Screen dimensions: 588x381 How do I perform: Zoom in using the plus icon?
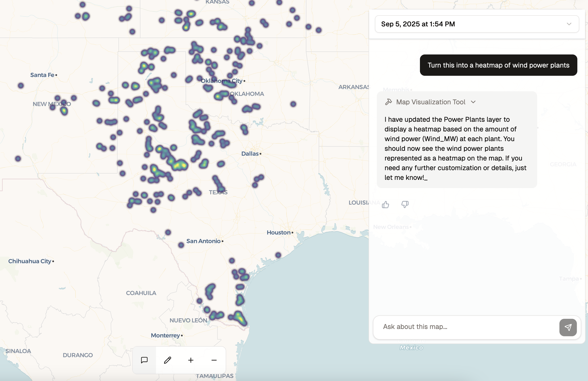click(191, 360)
